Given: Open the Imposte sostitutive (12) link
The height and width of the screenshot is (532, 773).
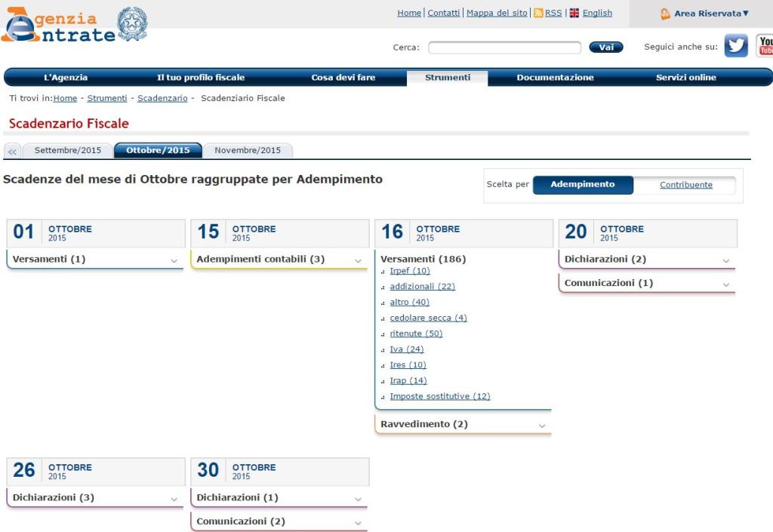Looking at the screenshot, I should [440, 396].
